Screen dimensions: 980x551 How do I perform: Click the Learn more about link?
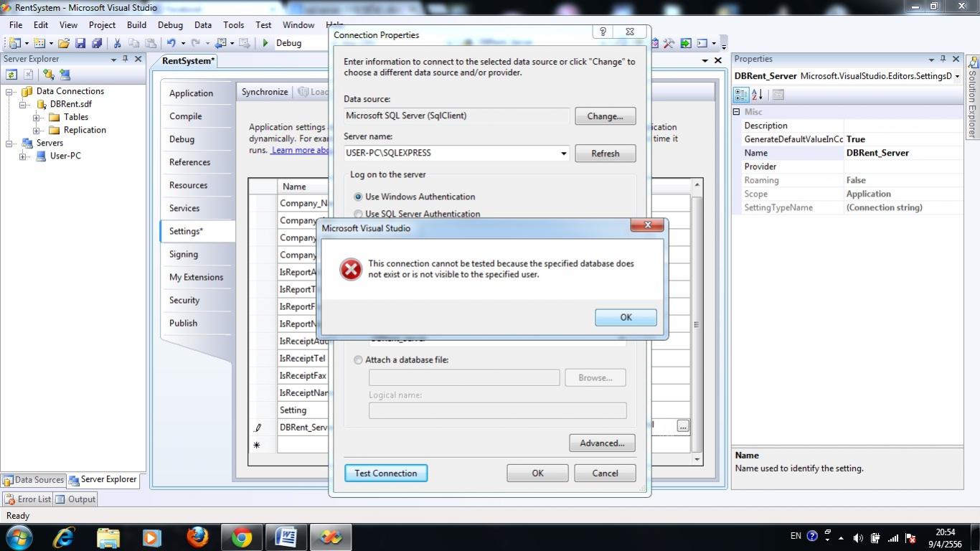click(x=300, y=150)
